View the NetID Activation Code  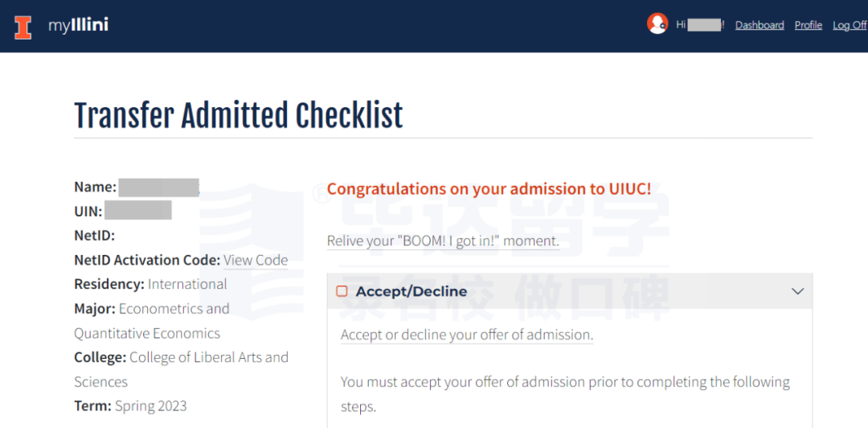coord(256,260)
